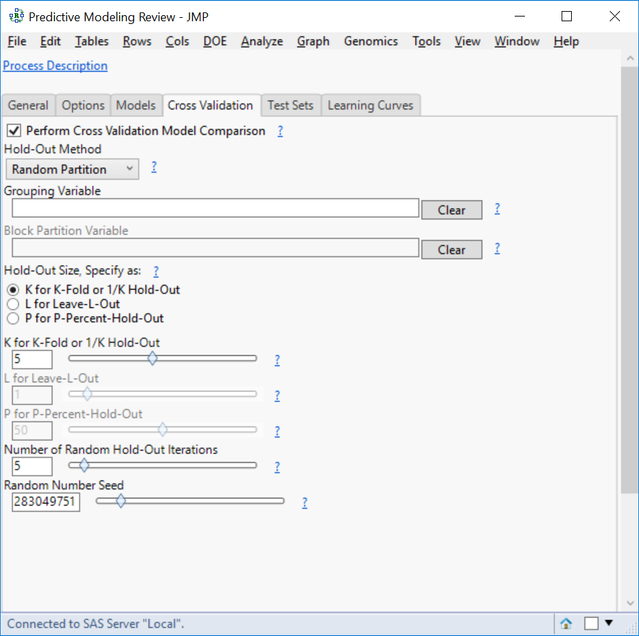Open the Tools menu

tap(426, 41)
